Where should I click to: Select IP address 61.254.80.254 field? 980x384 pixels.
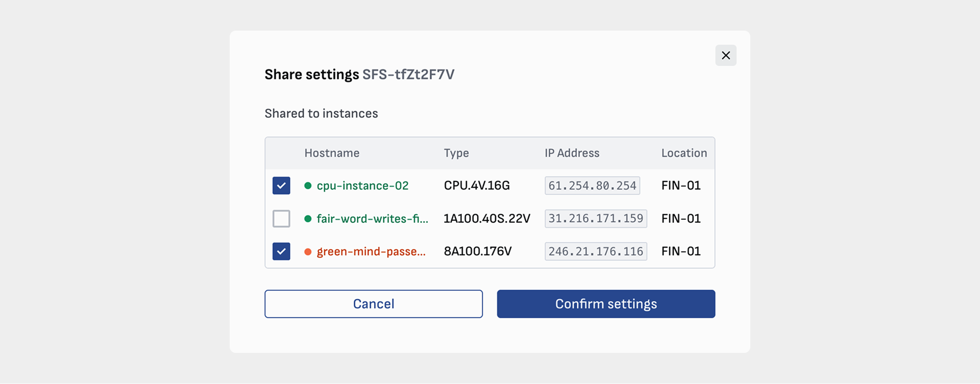592,186
